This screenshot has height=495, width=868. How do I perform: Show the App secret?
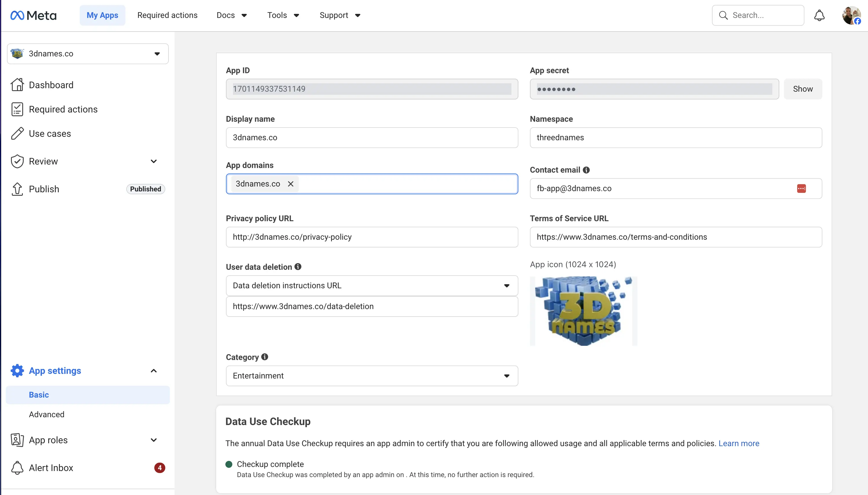(803, 89)
